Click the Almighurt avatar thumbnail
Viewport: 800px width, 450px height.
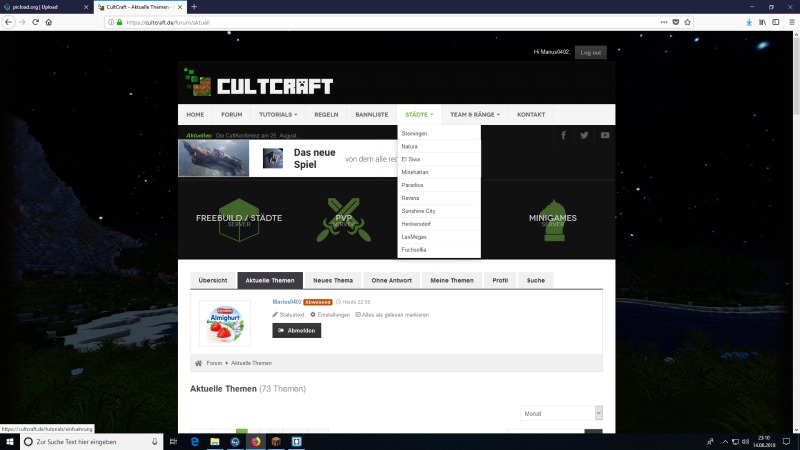click(224, 323)
